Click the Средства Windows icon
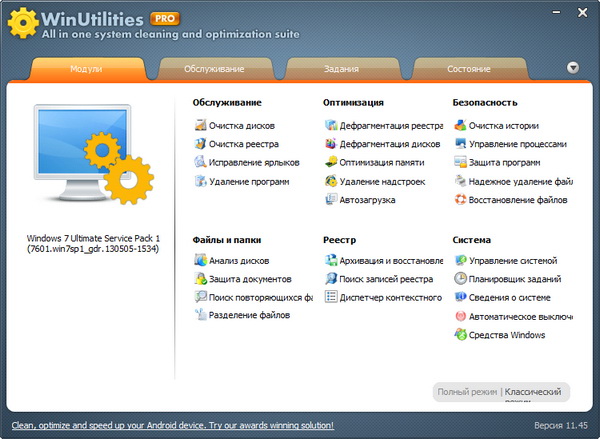 pos(460,335)
